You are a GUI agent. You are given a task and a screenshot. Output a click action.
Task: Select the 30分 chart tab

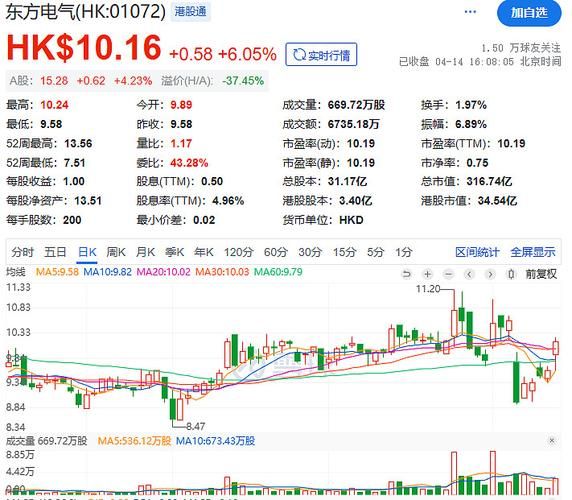click(x=310, y=252)
